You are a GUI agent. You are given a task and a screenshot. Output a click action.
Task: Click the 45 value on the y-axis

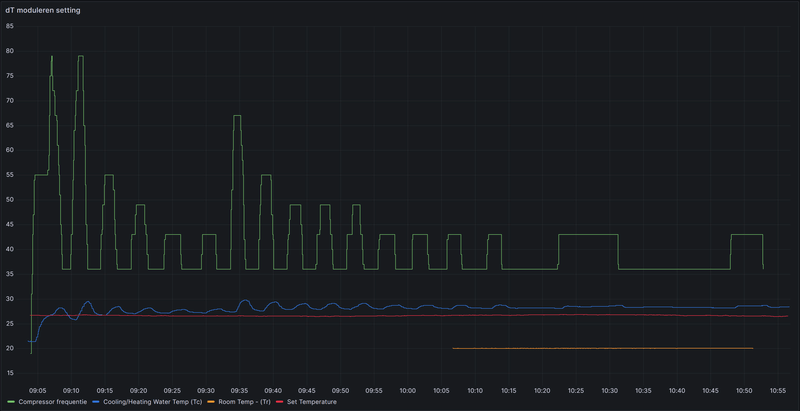9,224
